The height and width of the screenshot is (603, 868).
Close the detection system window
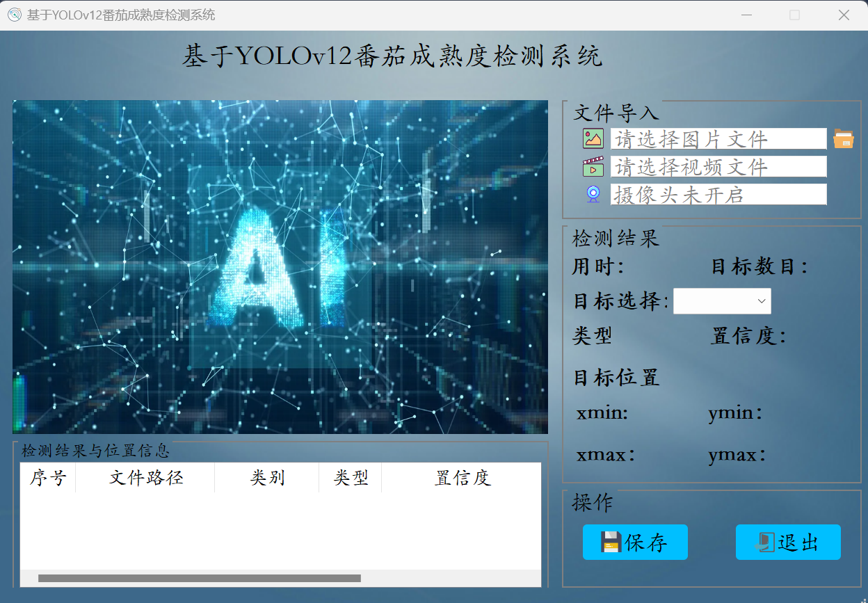click(844, 15)
